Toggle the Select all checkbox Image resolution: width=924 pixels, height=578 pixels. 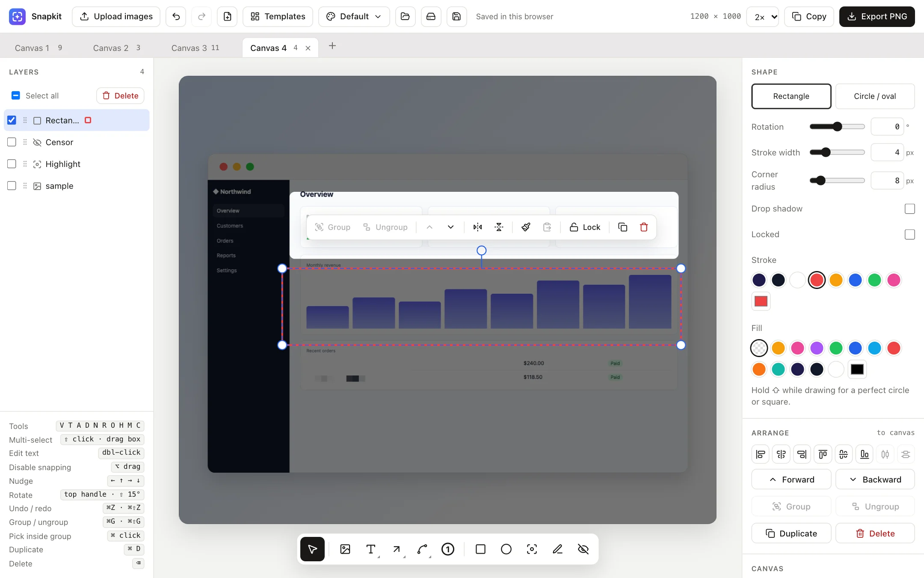(x=15, y=95)
